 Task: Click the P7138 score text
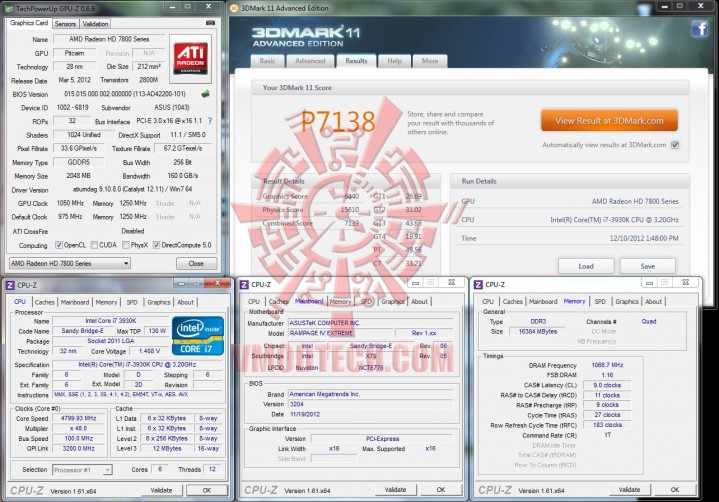pos(338,121)
